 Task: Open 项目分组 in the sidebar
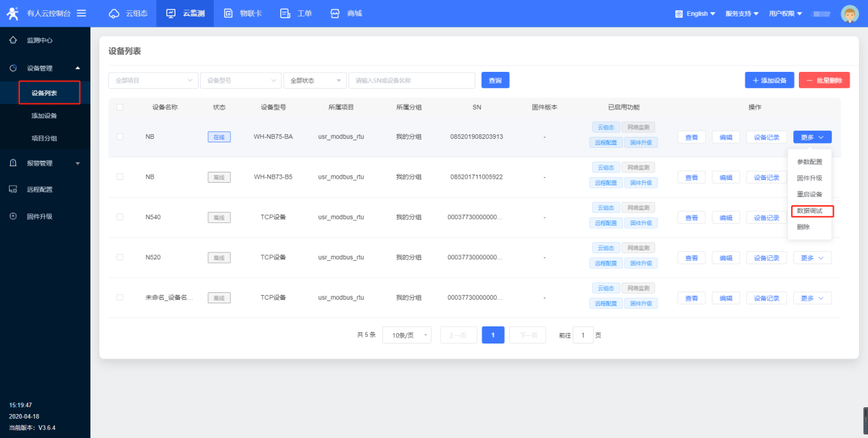pyautogui.click(x=44, y=138)
